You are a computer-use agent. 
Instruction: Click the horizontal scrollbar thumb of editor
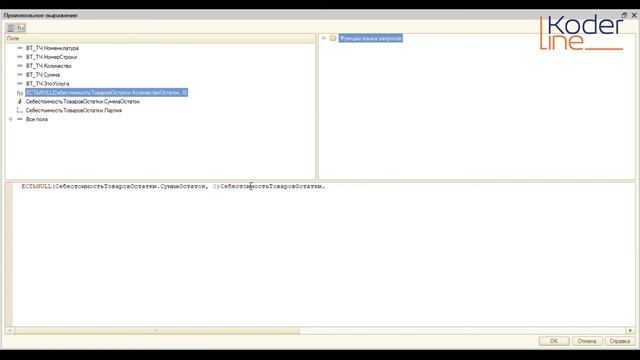click(x=157, y=331)
